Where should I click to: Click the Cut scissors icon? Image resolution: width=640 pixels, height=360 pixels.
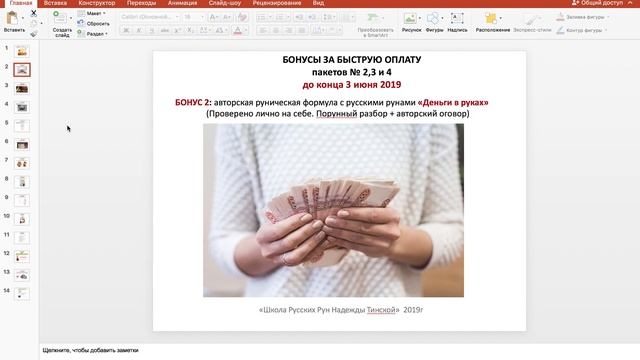34,13
